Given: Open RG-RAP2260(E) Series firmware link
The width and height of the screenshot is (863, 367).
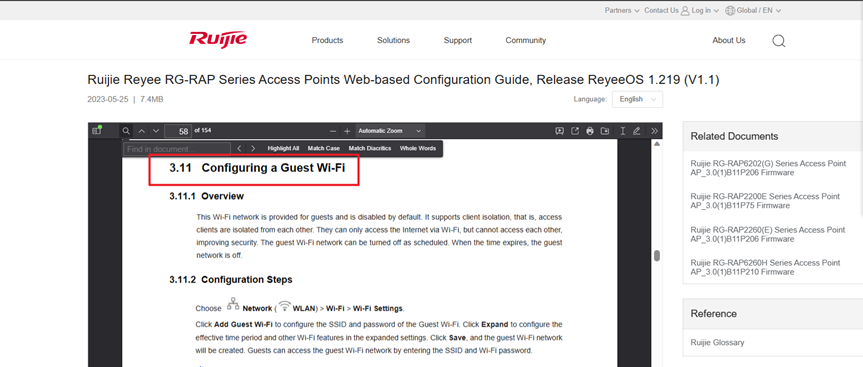Looking at the screenshot, I should (x=768, y=234).
